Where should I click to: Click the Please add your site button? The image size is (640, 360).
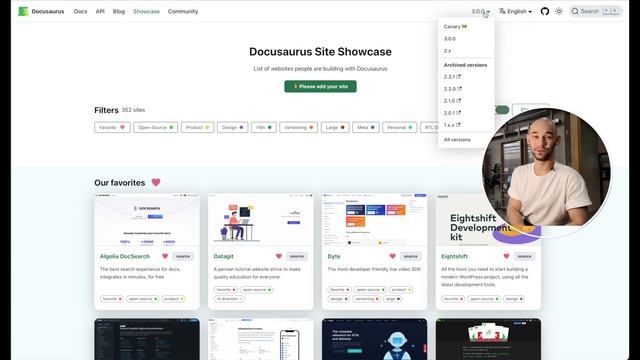coord(320,87)
